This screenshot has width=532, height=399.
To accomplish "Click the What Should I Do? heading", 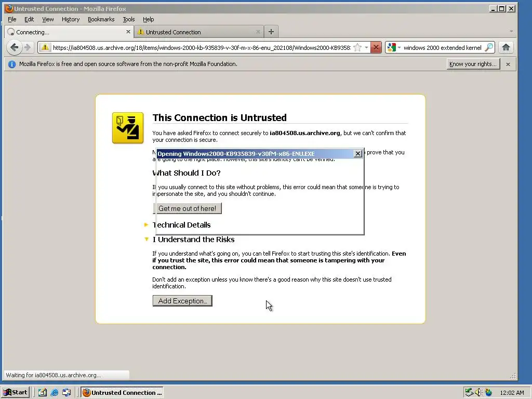I will pos(187,173).
